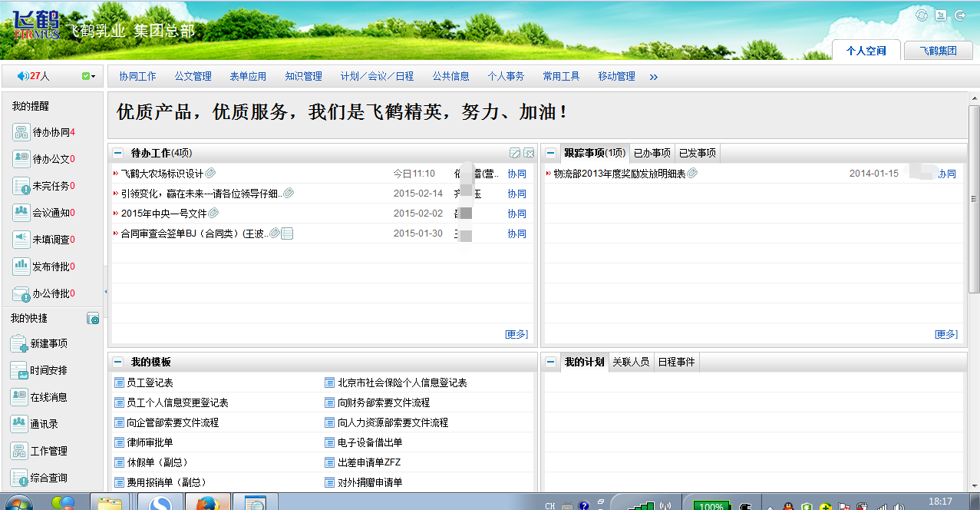Close the 待办工作 panel with x icon
Screen dimensions: 980x510
click(x=529, y=153)
